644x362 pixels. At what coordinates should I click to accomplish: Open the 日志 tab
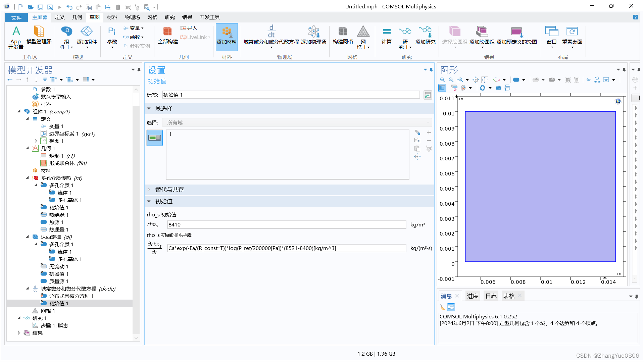point(491,296)
